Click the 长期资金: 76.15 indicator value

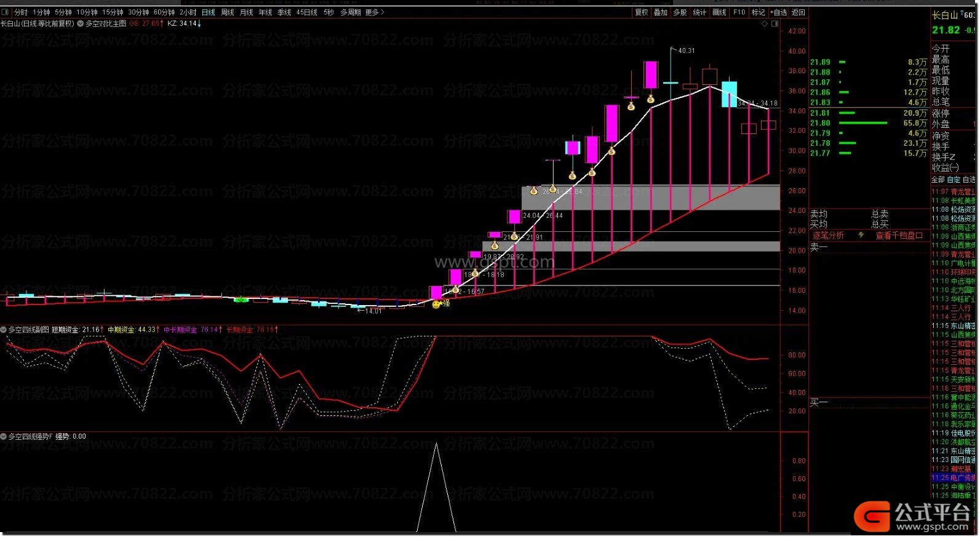(x=252, y=330)
